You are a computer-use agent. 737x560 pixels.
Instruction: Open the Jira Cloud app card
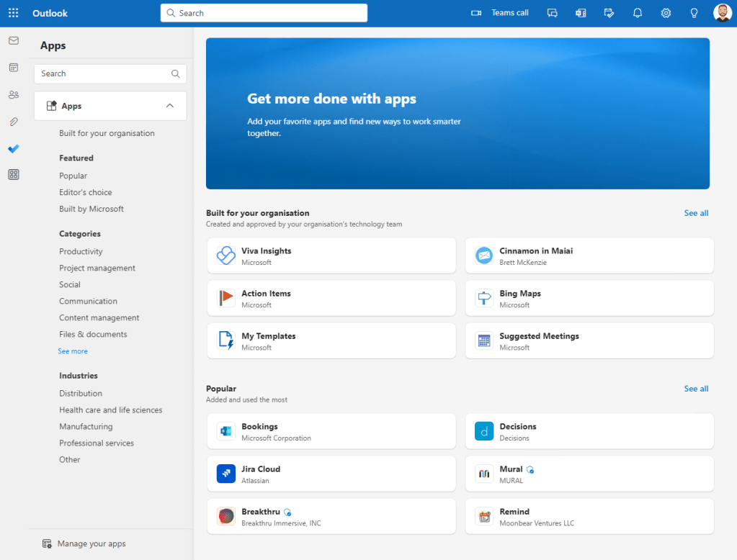point(331,474)
